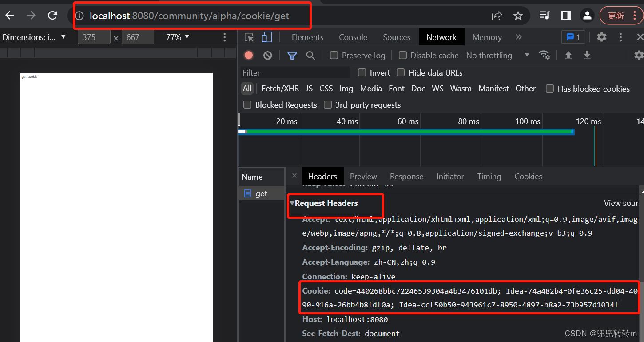Screen dimensions: 644x342
Task: Open network conditions icon
Action: 544,55
